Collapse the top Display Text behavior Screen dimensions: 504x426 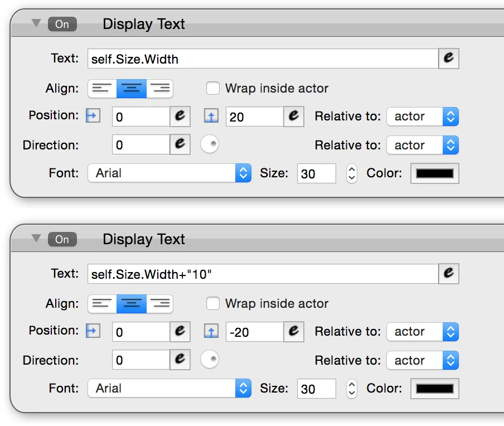36,23
